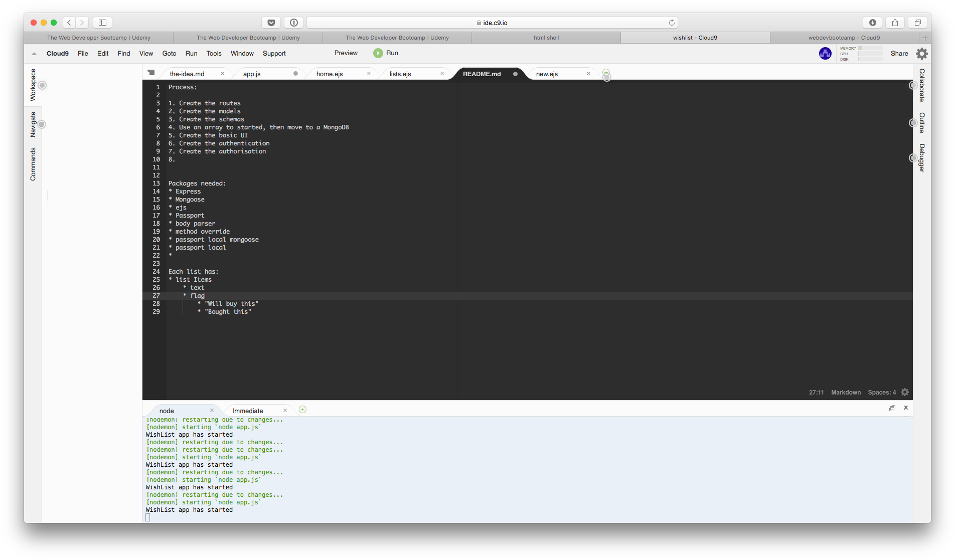
Task: Click the editor pane tab list icon
Action: click(x=151, y=73)
